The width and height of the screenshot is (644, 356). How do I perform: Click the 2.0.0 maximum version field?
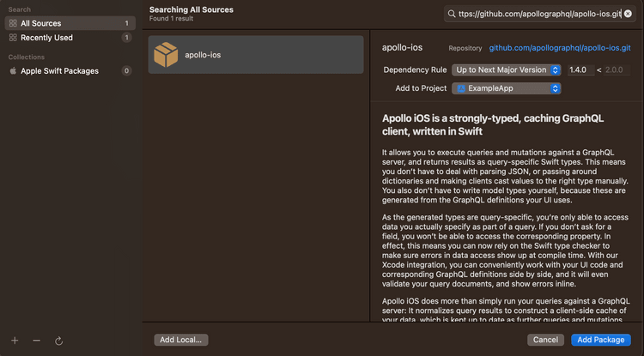click(617, 70)
